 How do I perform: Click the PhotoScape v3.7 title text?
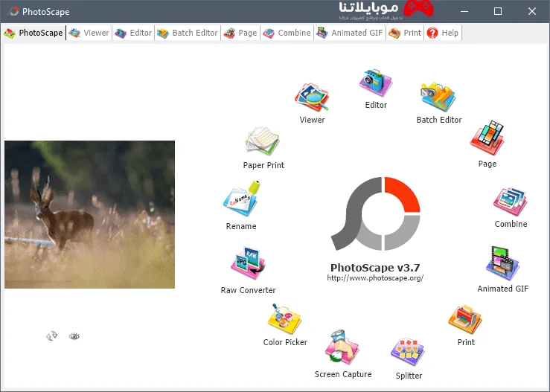[x=375, y=268]
